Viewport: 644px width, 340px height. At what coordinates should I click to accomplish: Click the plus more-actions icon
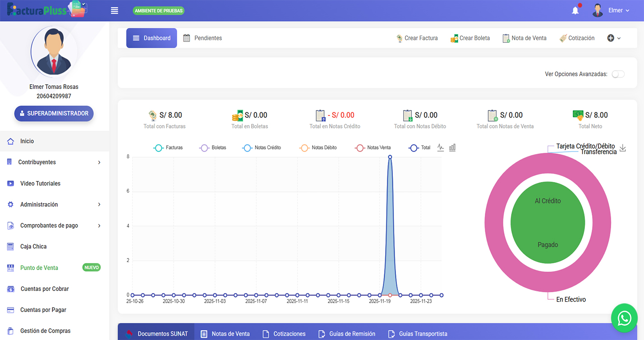[x=611, y=38]
